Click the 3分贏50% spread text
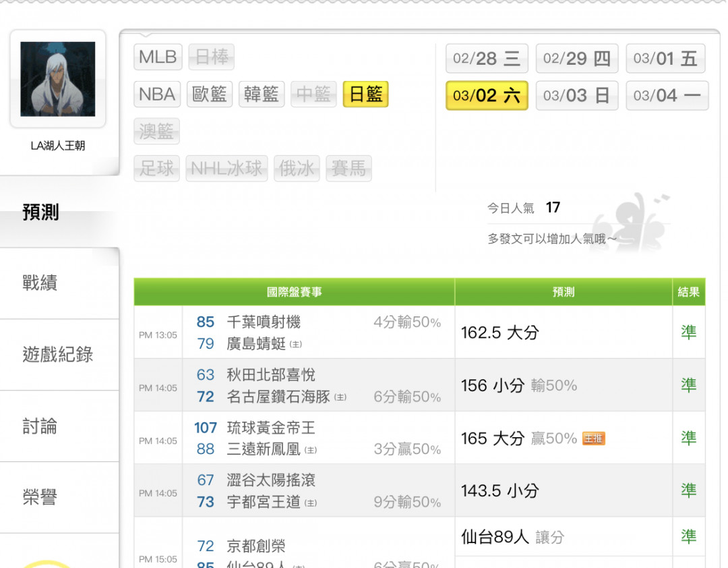The width and height of the screenshot is (728, 568). click(407, 449)
